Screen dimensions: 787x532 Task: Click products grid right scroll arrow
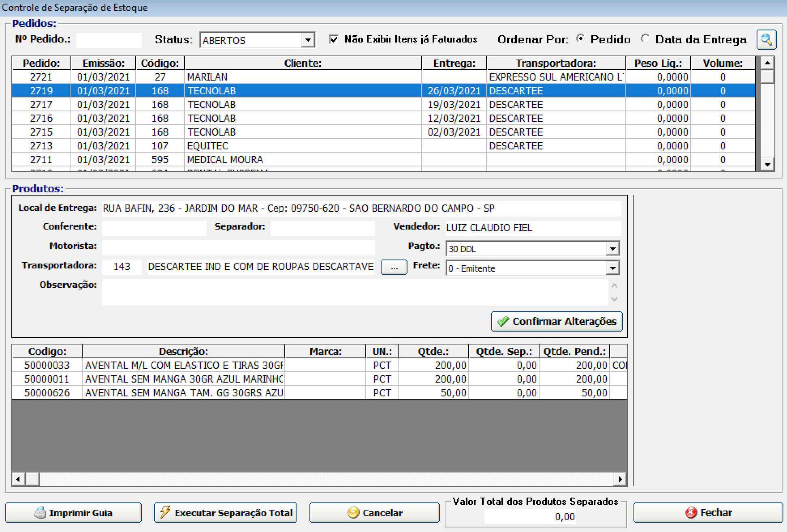[620, 479]
